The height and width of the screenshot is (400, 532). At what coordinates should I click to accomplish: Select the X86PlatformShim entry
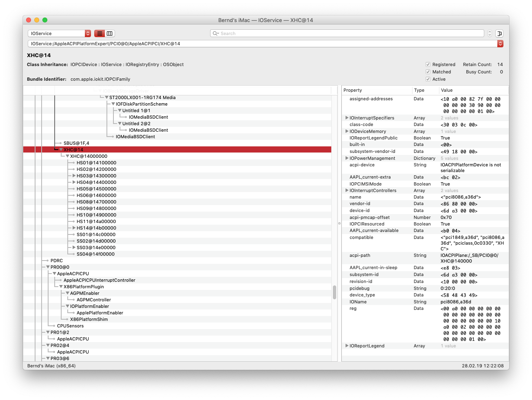[89, 319]
